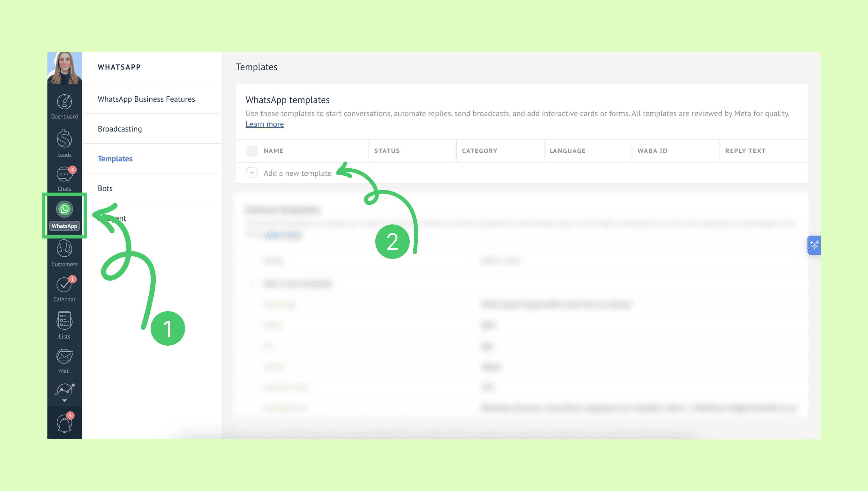Open WhatsApp Business Features menu item
The height and width of the screenshot is (491, 868).
(146, 99)
